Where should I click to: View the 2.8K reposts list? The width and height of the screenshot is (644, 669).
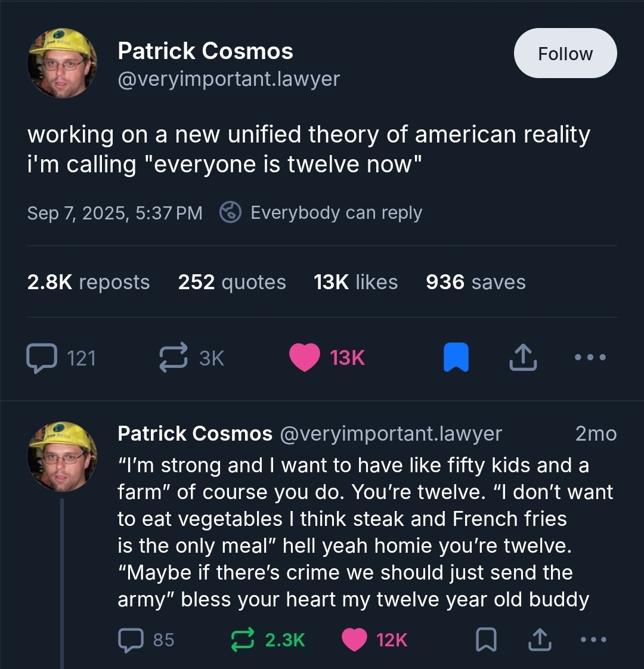[88, 282]
